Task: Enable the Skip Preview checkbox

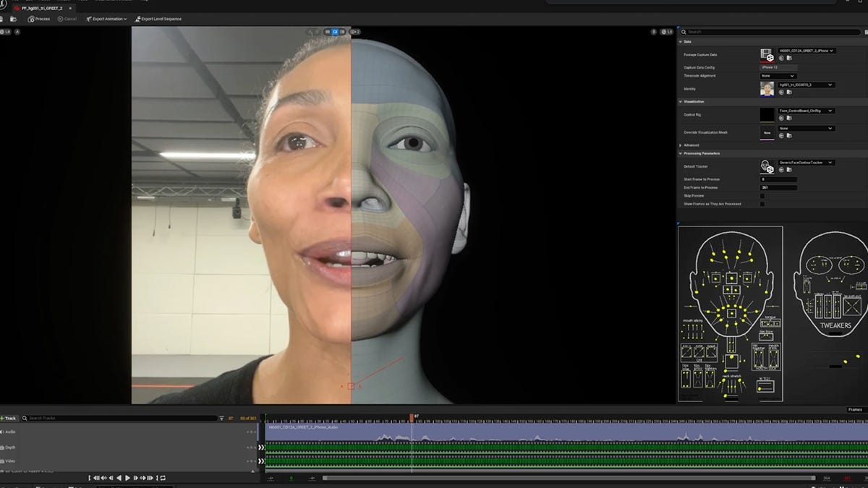Action: tap(762, 196)
